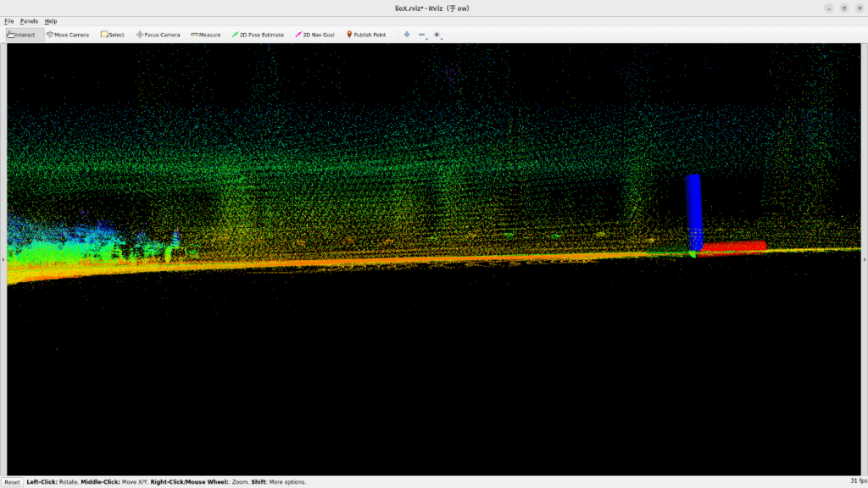The image size is (868, 488).
Task: Enable the Focus Camera tool
Action: [x=159, y=35]
